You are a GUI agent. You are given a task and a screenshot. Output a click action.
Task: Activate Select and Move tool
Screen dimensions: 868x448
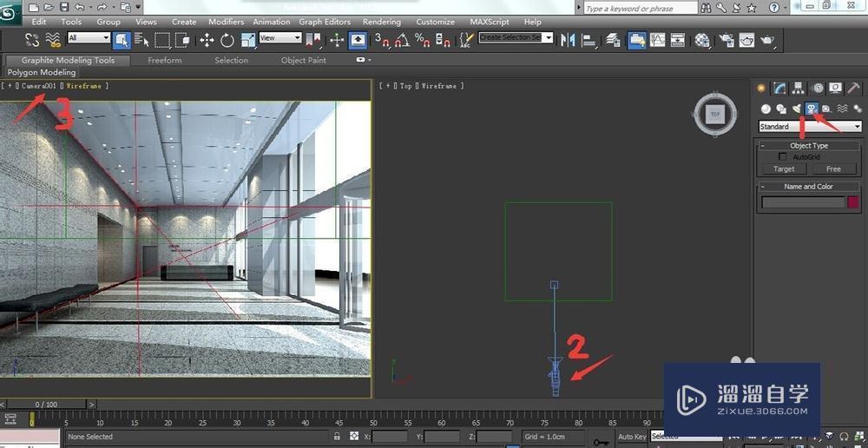pyautogui.click(x=207, y=40)
